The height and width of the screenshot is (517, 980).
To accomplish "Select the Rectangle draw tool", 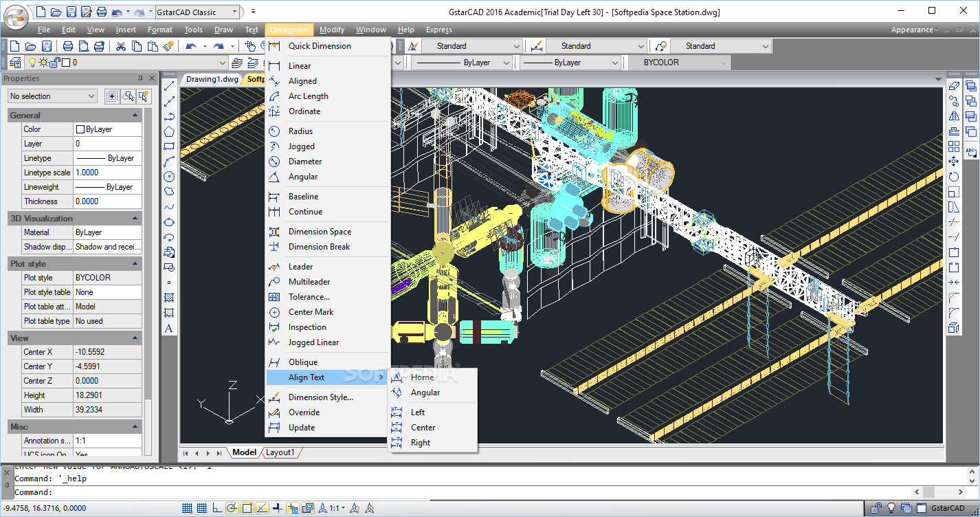I will (x=169, y=146).
